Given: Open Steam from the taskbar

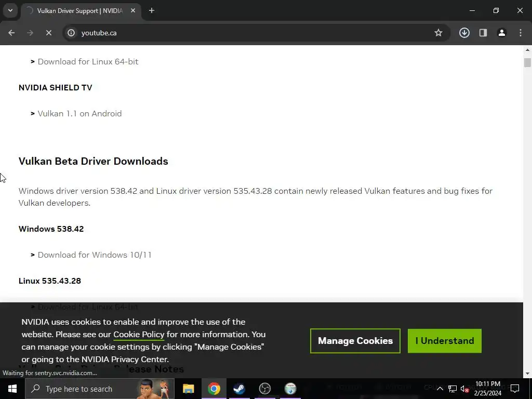Looking at the screenshot, I should [239, 389].
